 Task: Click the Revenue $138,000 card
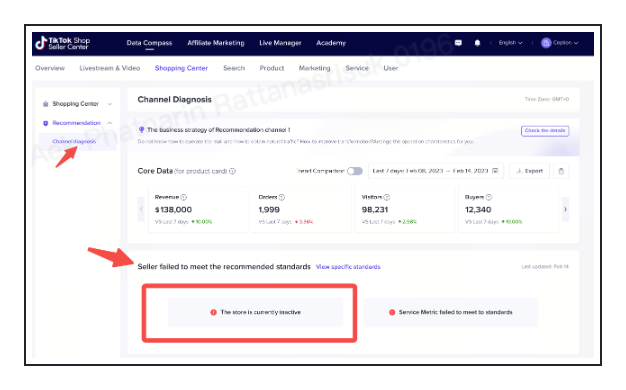pyautogui.click(x=198, y=209)
